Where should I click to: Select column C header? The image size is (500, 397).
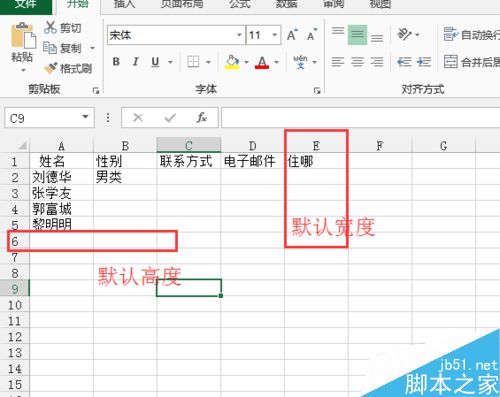pos(189,146)
